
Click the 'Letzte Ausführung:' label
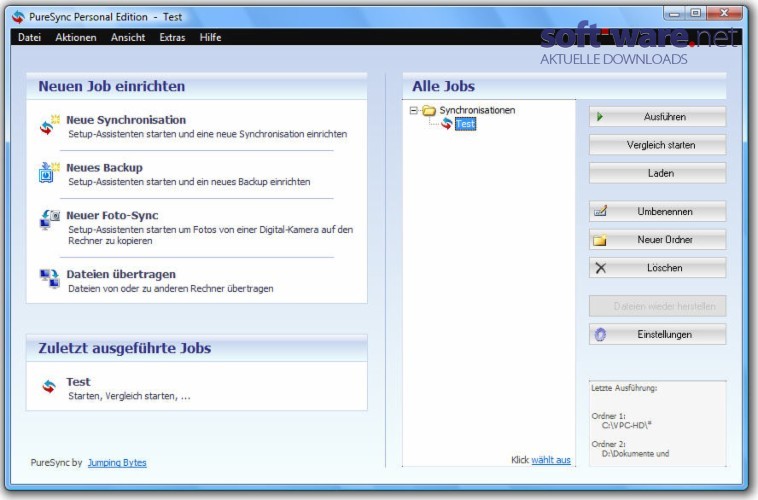[x=624, y=388]
